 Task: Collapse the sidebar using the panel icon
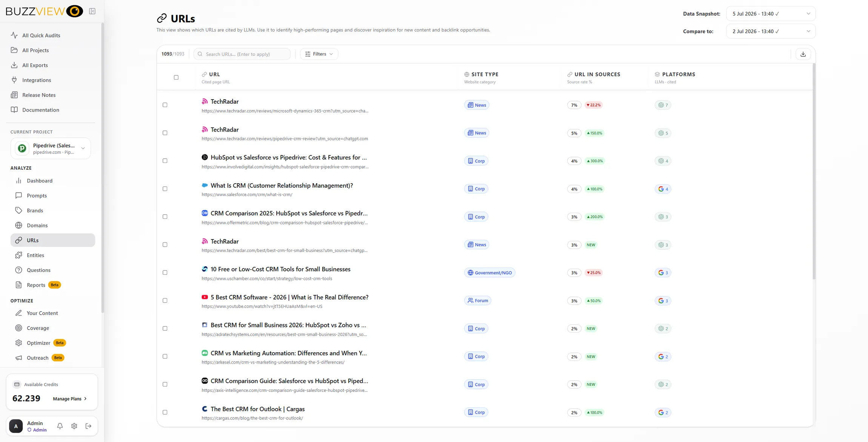(x=92, y=11)
